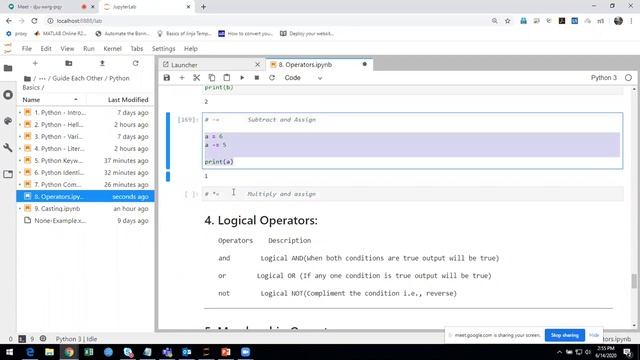Copy selected cells icon in notebook toolbar
640x360 pixels.
coord(211,78)
